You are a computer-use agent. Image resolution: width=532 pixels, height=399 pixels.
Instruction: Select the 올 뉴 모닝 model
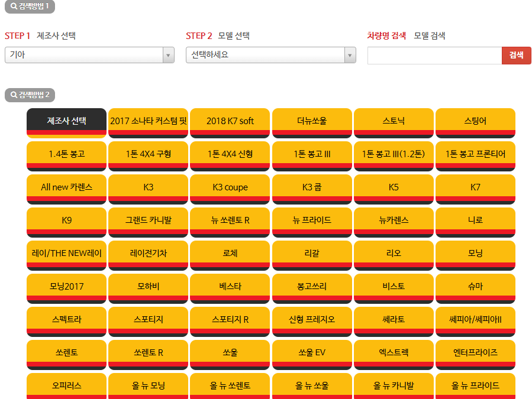149,386
